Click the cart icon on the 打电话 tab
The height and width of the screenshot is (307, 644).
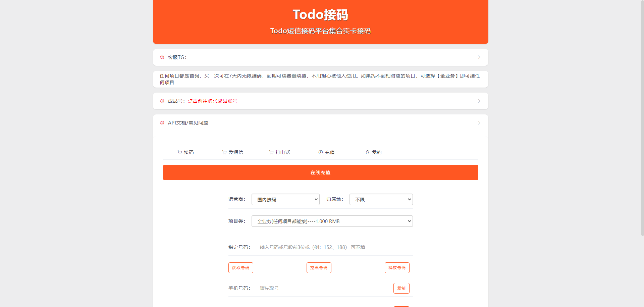pos(271,152)
